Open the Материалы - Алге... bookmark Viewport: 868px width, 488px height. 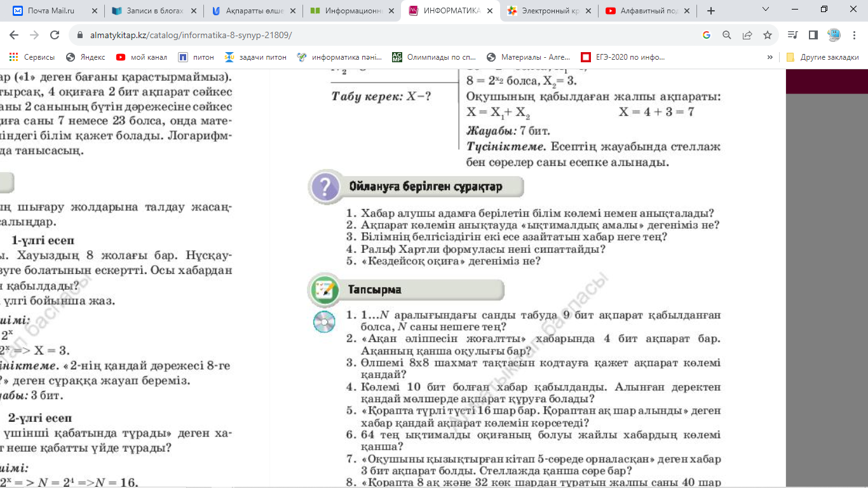click(529, 57)
